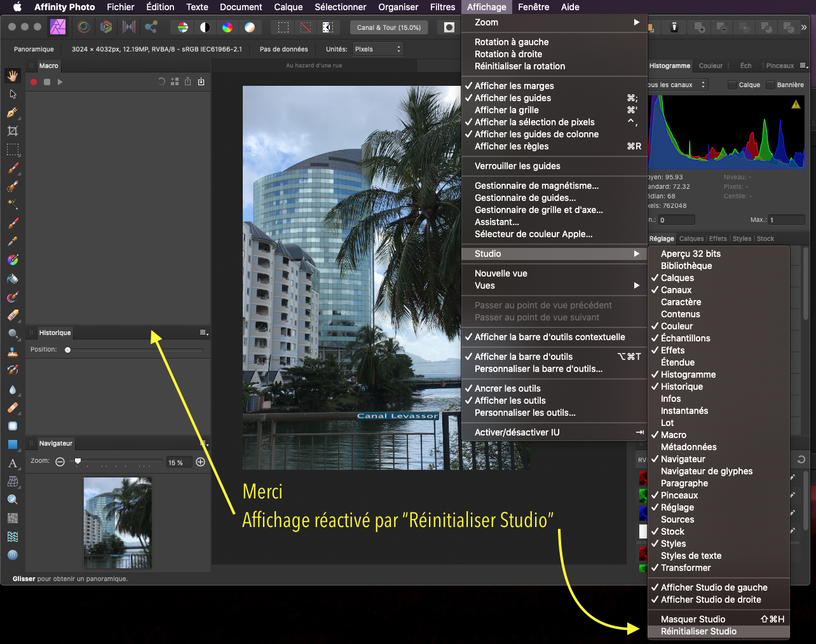
Task: Click zoom-in plus in Navigateur
Action: coord(200,462)
